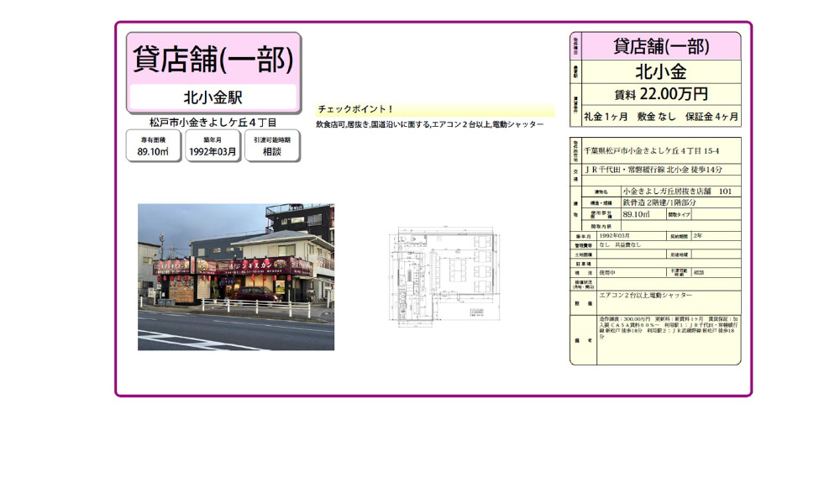This screenshot has width=840, height=504.
Task: Click 貸店舗(一部) header in right summary table
Action: click(x=661, y=46)
